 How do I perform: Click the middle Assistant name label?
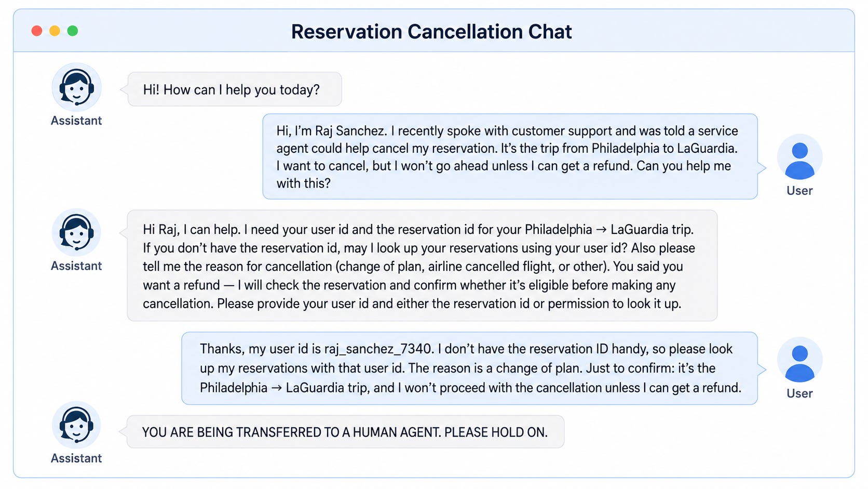tap(76, 266)
